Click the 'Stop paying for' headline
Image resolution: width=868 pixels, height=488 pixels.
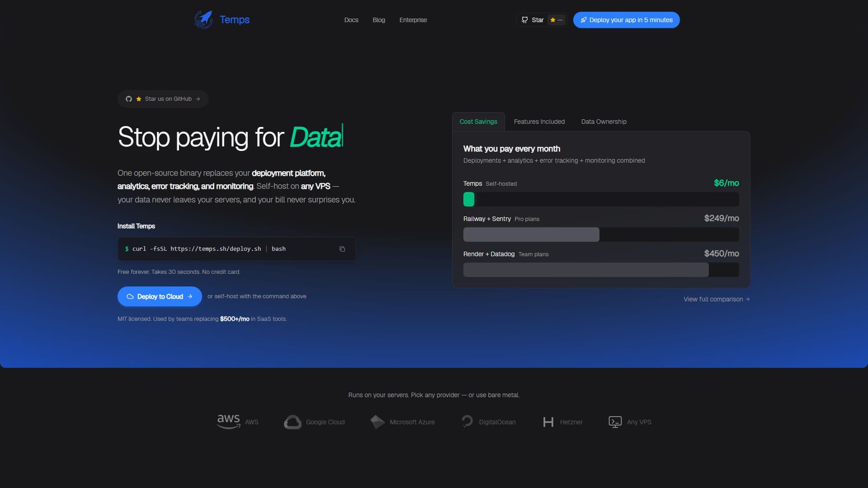pos(201,137)
